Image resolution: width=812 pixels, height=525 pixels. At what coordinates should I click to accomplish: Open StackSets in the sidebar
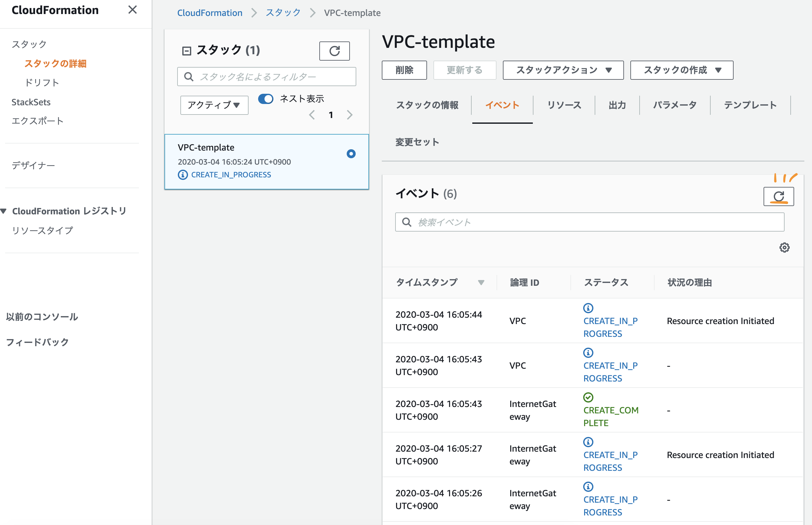coord(31,102)
